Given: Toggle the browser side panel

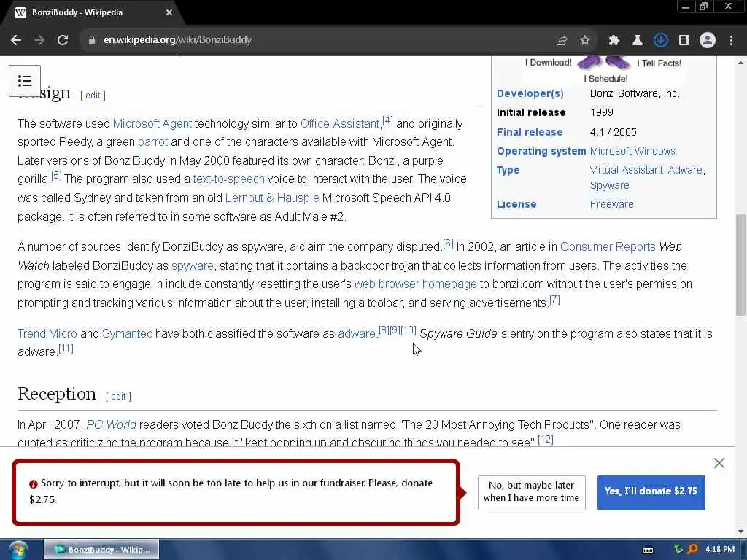Looking at the screenshot, I should (684, 41).
